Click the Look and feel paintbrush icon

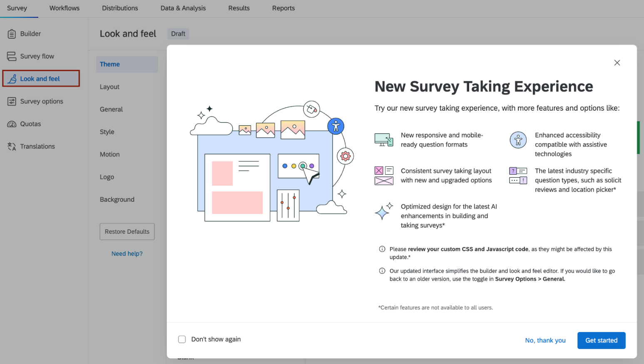12,78
